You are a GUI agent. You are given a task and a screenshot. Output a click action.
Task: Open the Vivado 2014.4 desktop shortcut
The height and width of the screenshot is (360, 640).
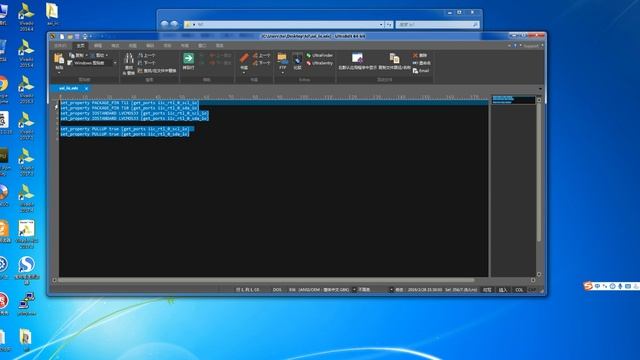tap(26, 17)
